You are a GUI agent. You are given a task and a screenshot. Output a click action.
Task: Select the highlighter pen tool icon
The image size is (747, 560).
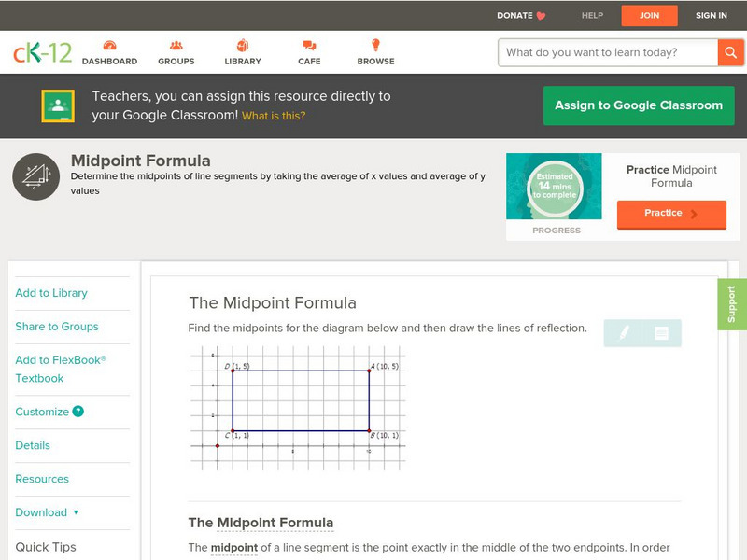(624, 333)
